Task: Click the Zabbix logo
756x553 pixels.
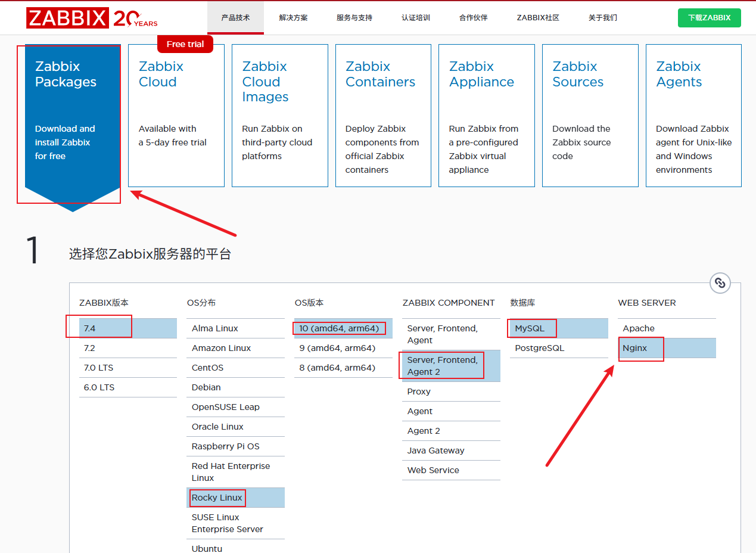Action: (x=92, y=18)
